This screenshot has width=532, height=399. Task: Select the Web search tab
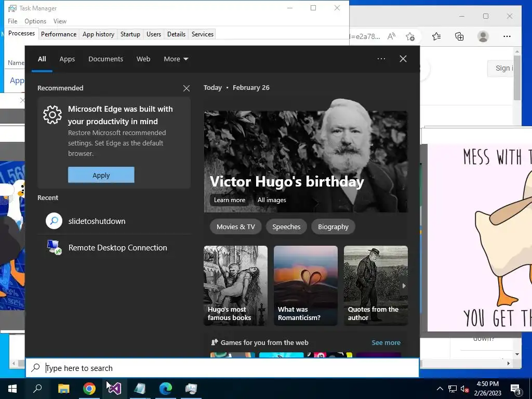coord(143,59)
